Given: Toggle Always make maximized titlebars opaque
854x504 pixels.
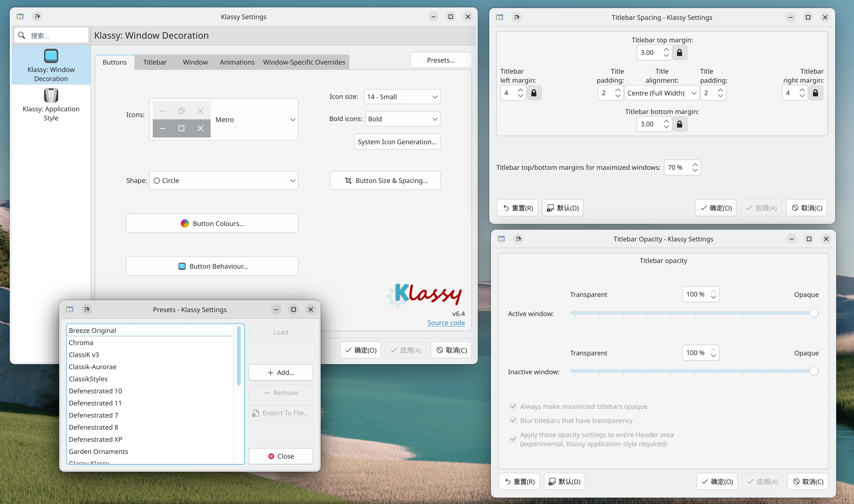Looking at the screenshot, I should [513, 406].
